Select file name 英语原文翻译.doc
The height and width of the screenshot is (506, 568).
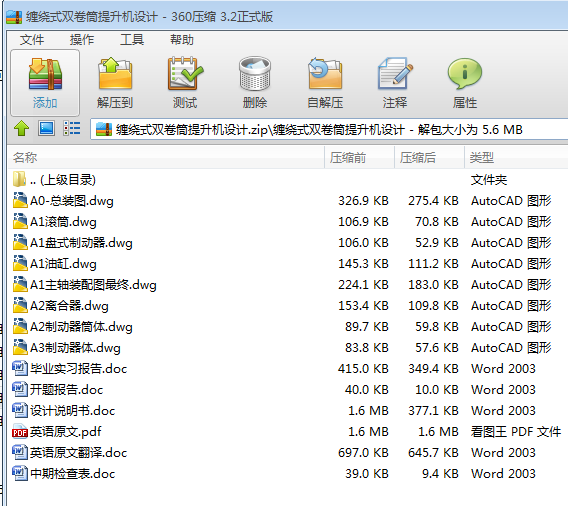[x=78, y=453]
